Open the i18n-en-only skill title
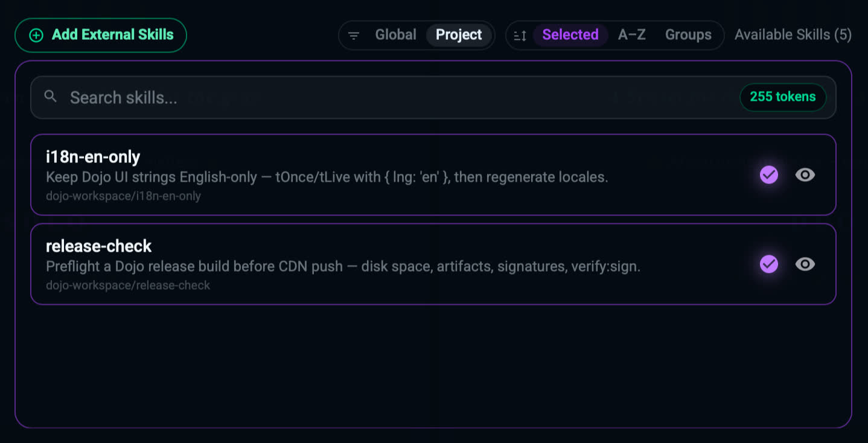Viewport: 868px width, 443px height. tap(93, 157)
